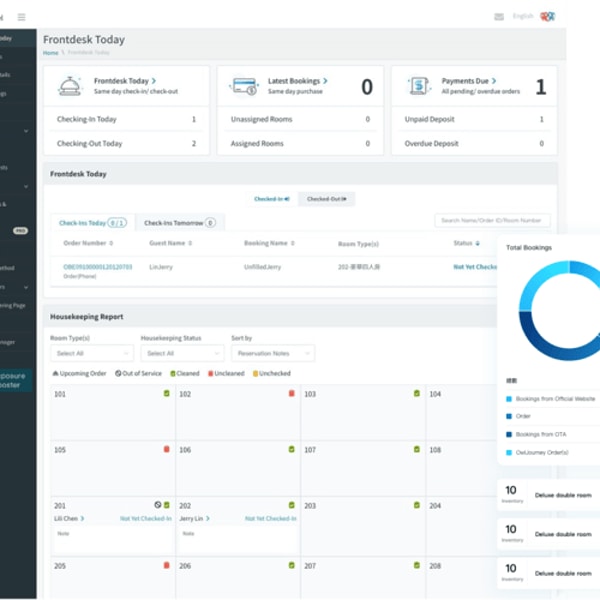Select the Check-Ins Tomorrow tab
This screenshot has height=600, width=600.
click(x=180, y=223)
